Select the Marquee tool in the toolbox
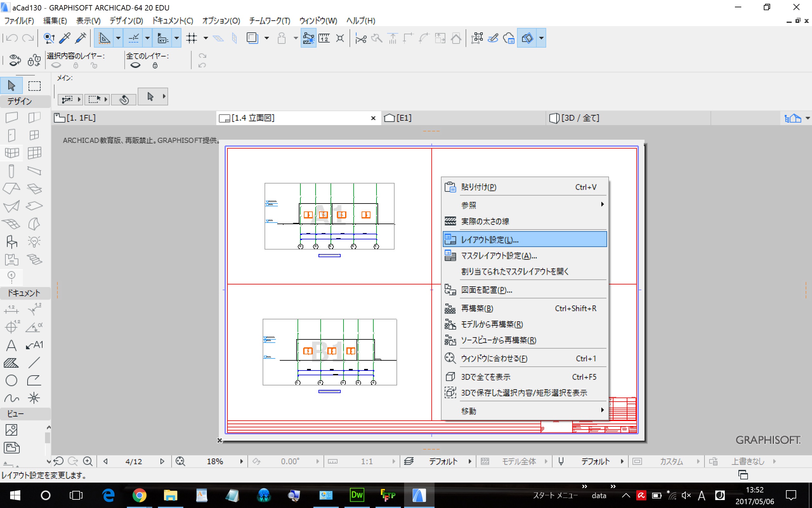The image size is (812, 508). (34, 86)
